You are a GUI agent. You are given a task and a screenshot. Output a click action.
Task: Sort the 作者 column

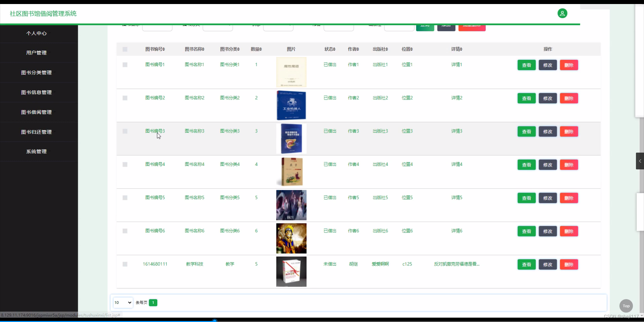click(353, 49)
